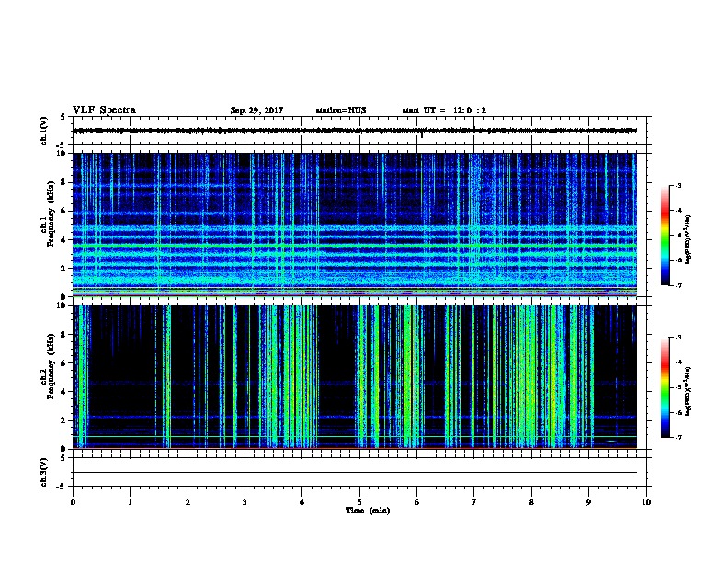Click the '6' kHz tick on ch.1 spectrogram

click(63, 211)
